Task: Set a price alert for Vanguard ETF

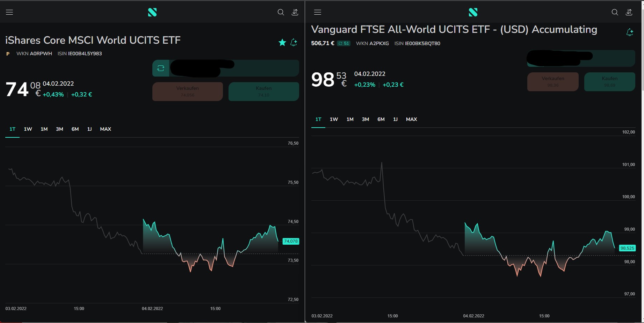Action: pos(630,33)
